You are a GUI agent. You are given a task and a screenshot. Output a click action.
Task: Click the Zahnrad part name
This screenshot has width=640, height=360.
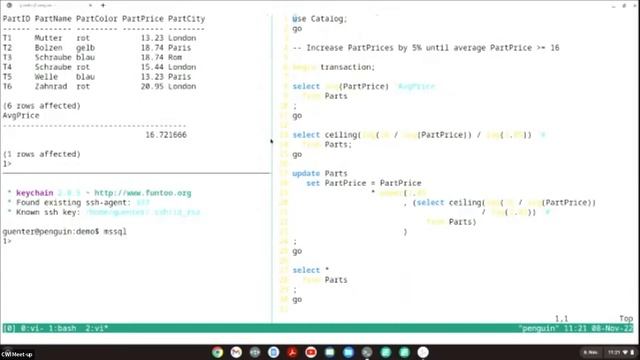pyautogui.click(x=51, y=87)
